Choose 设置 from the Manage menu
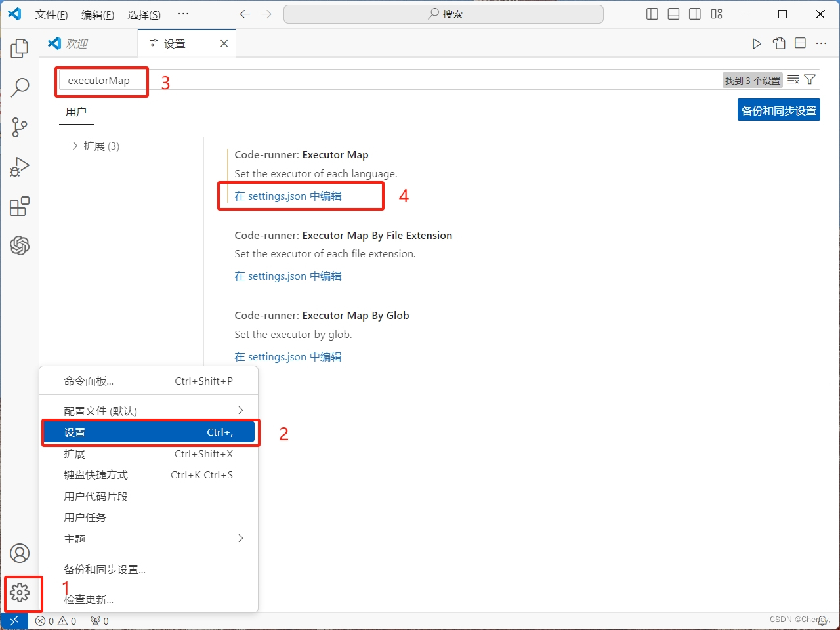The image size is (840, 630). 148,432
